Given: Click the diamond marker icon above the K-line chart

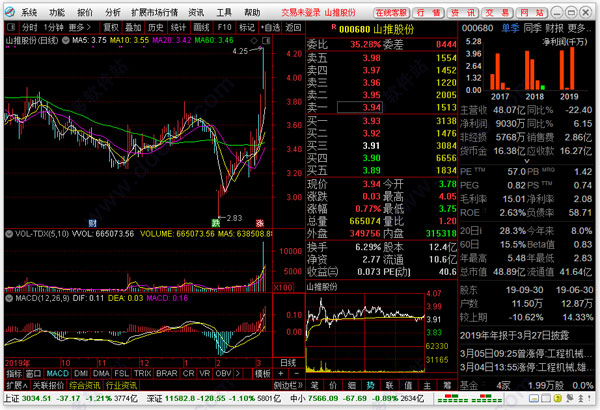Looking at the screenshot, I should (254, 41).
